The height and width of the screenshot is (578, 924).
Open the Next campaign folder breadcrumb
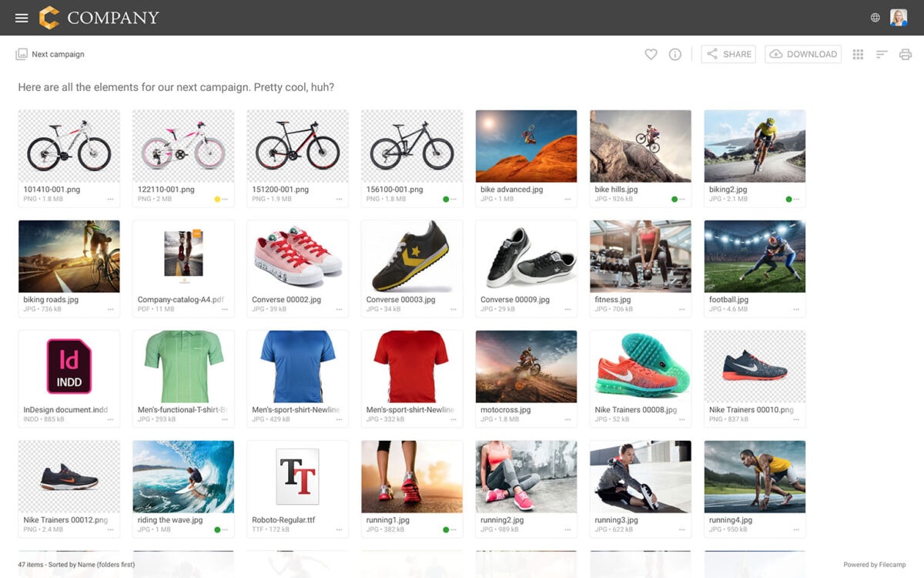58,54
